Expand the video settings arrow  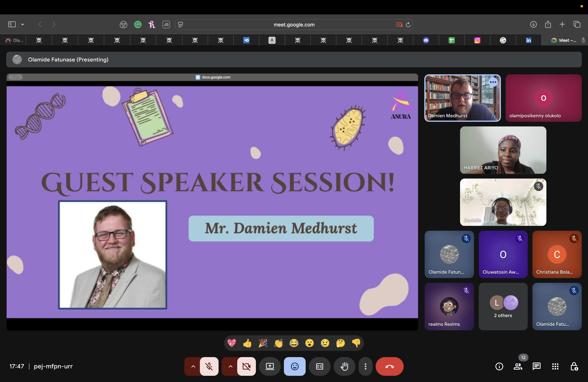coord(230,366)
